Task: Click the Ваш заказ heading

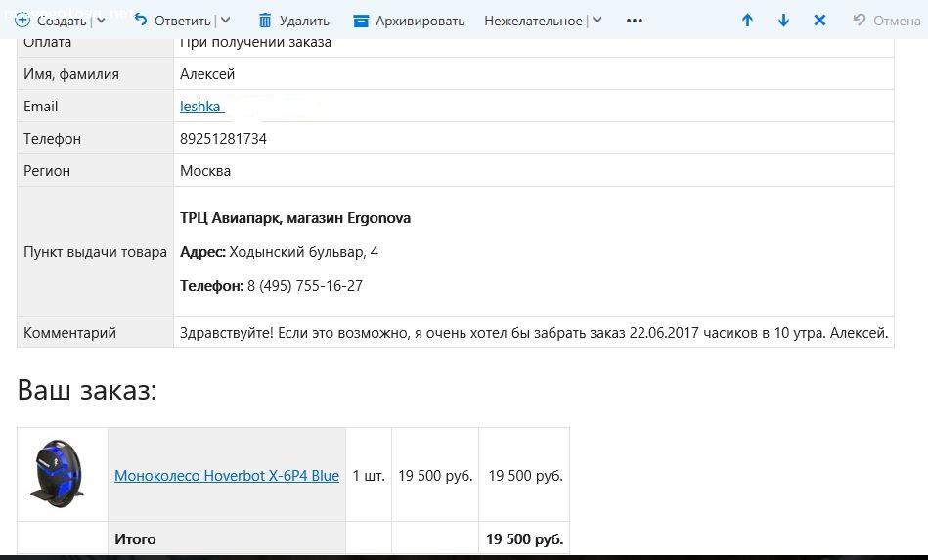Action: (x=87, y=391)
